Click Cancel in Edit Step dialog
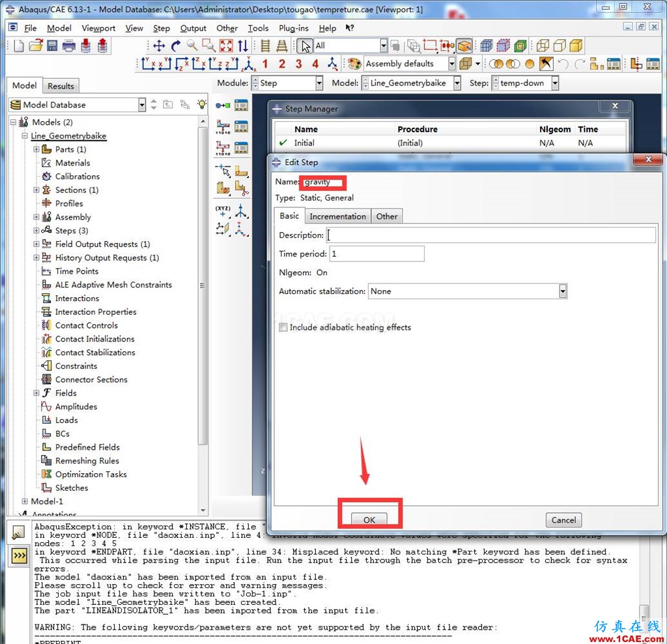 pos(563,520)
